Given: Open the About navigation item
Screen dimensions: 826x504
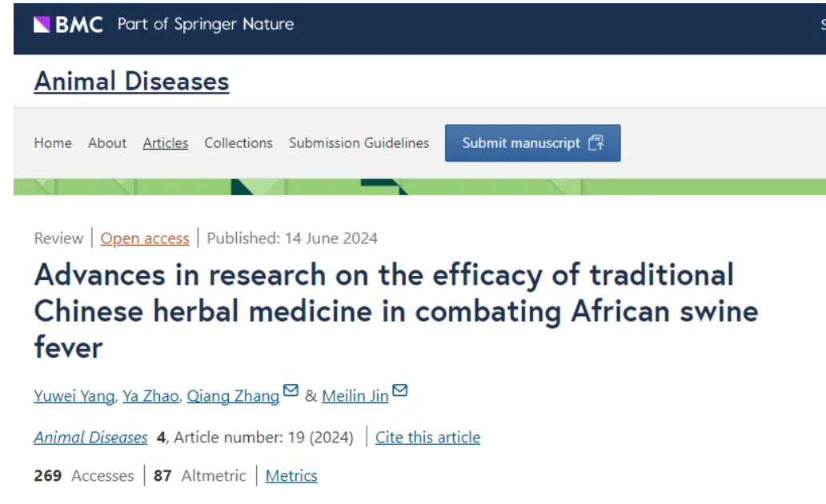Looking at the screenshot, I should pyautogui.click(x=107, y=142).
